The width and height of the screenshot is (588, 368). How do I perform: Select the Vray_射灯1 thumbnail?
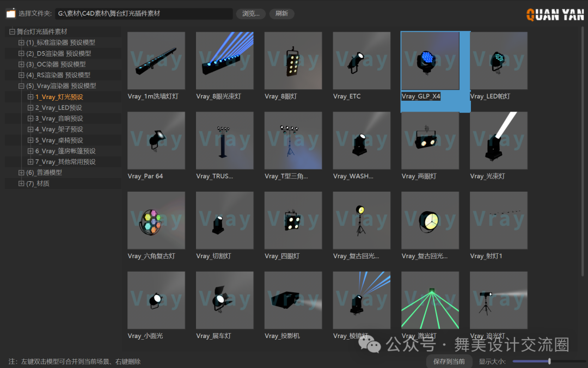(498, 220)
